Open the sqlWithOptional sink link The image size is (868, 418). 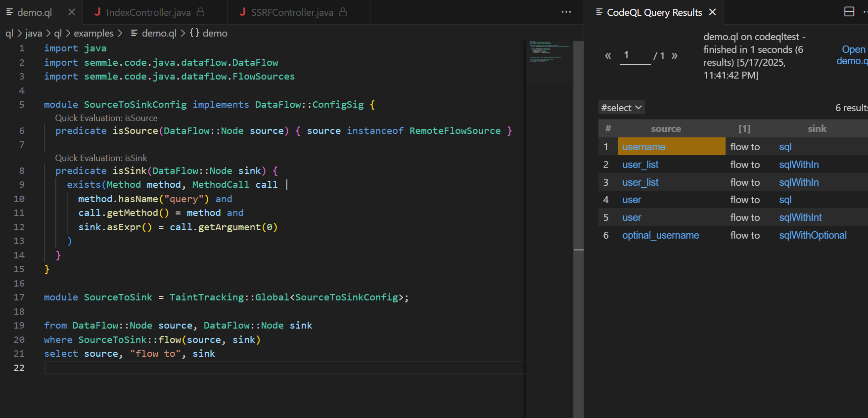(x=813, y=235)
